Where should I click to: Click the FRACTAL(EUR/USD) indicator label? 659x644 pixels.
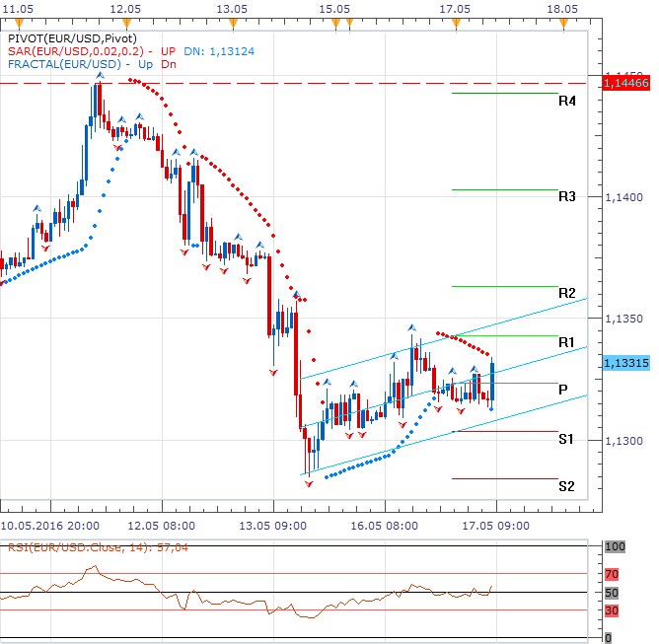click(x=64, y=64)
